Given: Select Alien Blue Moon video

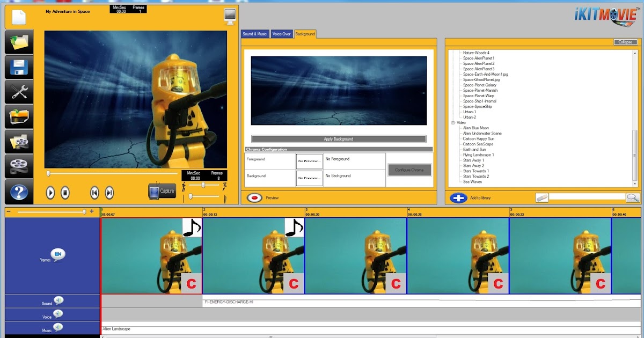Looking at the screenshot, I should pos(476,128).
